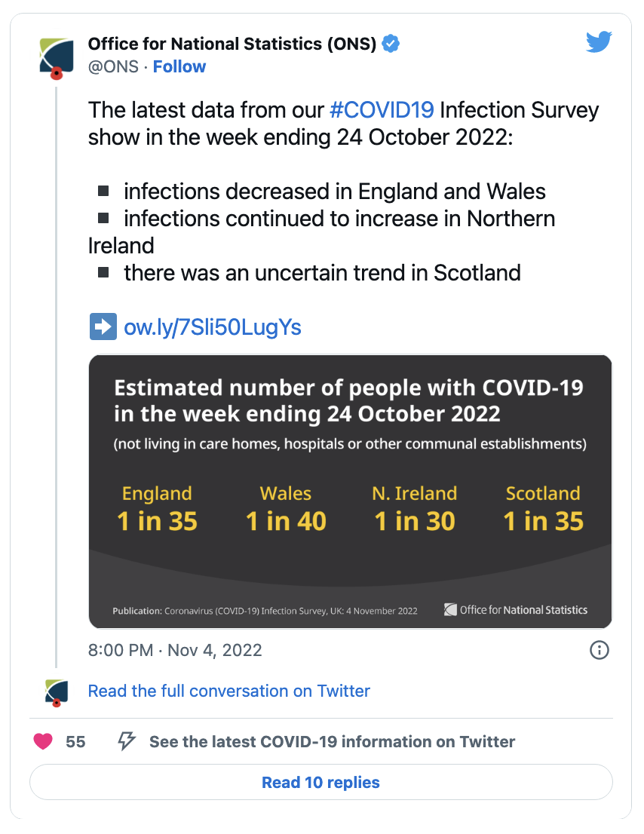Click the 55 likes count
The width and height of the screenshot is (644, 834).
pos(75,741)
